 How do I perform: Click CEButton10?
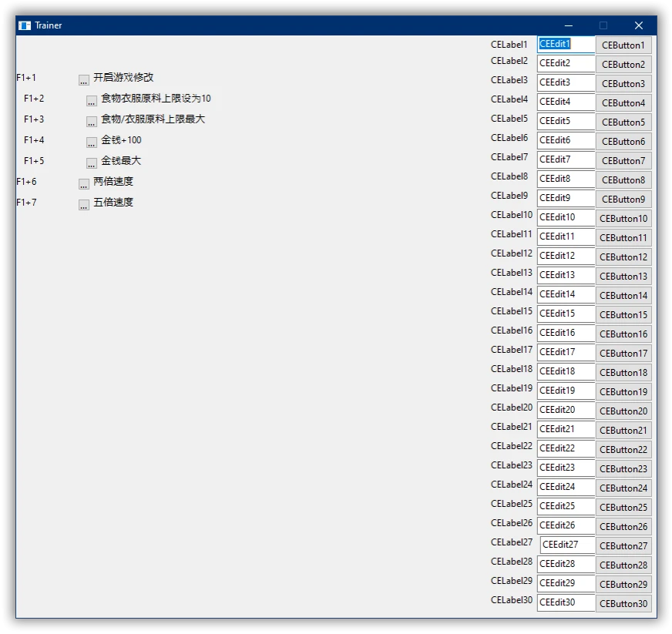(x=623, y=219)
